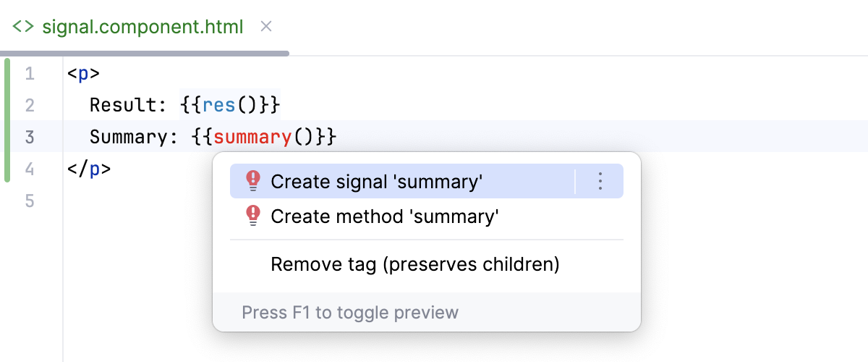Click the closing p tag on line 4
Viewport: 868px width, 362px height.
pyautogui.click(x=89, y=169)
